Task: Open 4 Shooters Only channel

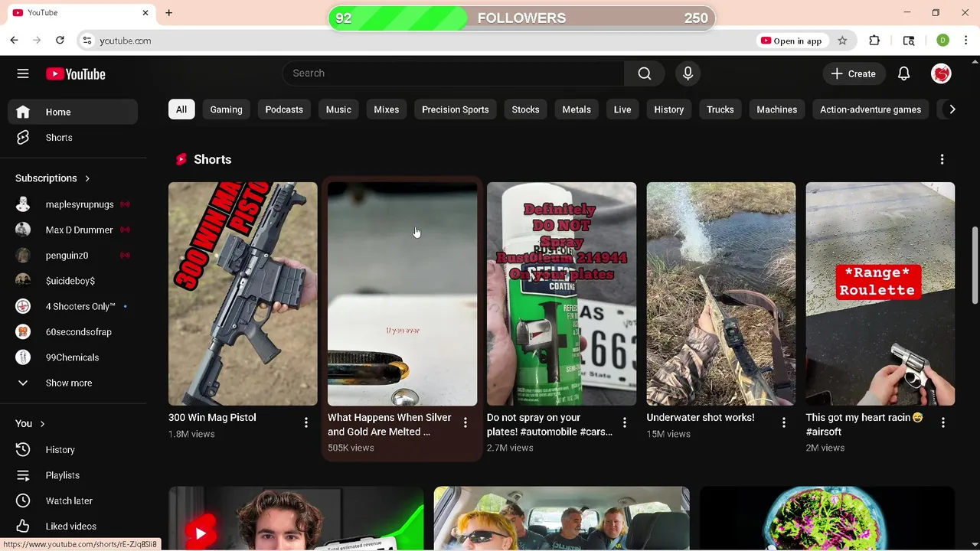Action: point(73,306)
